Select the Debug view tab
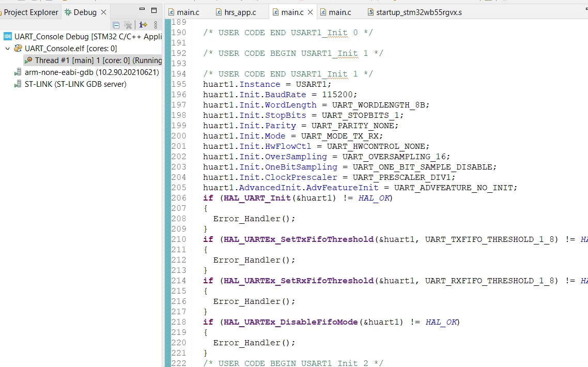Viewport: 588px width, 367px height. 85,12
